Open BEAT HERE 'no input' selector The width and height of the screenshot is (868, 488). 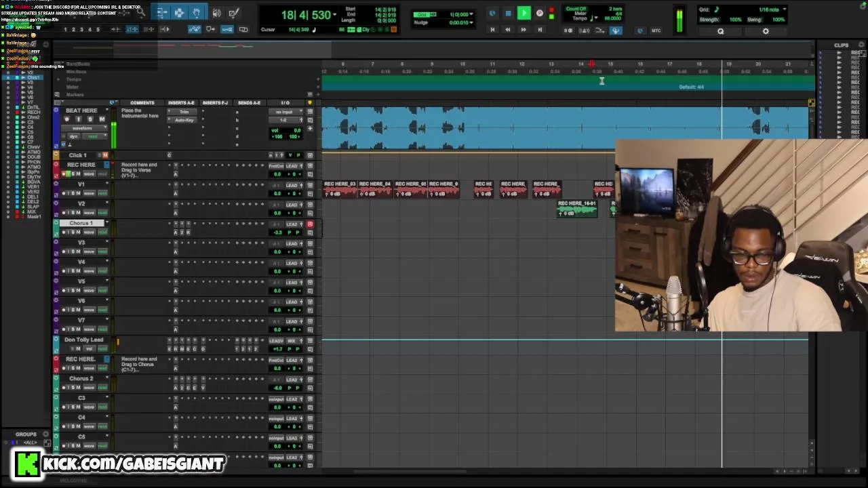point(285,112)
